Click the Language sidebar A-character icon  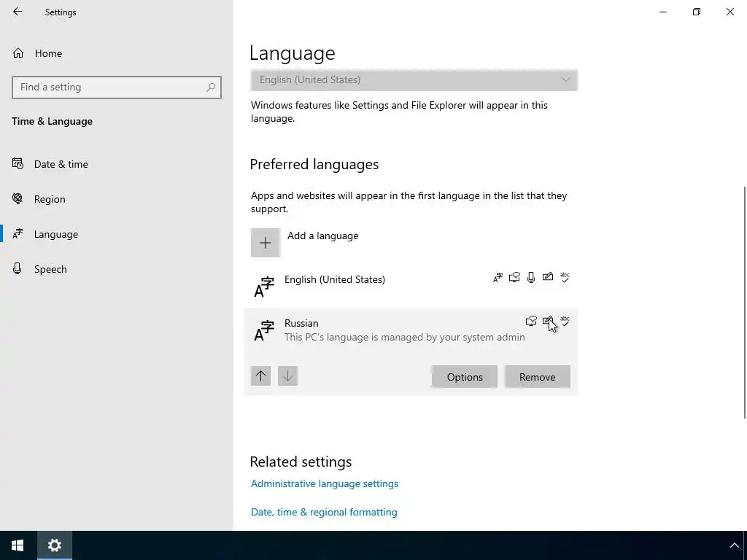tap(18, 234)
